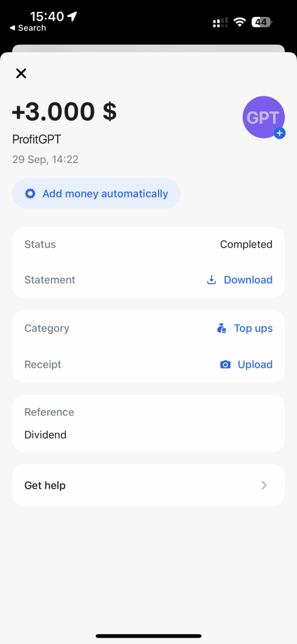Tap the home indicator bar
297x644 pixels.
(148, 636)
